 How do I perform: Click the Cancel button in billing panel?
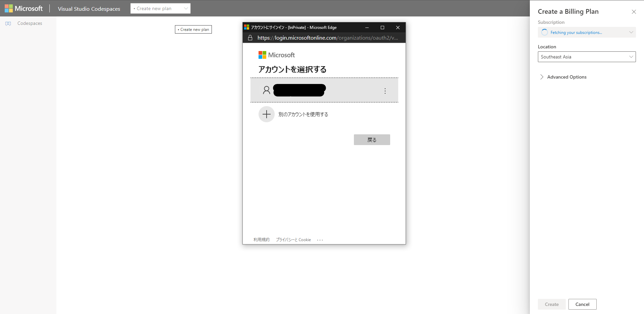[x=583, y=304]
